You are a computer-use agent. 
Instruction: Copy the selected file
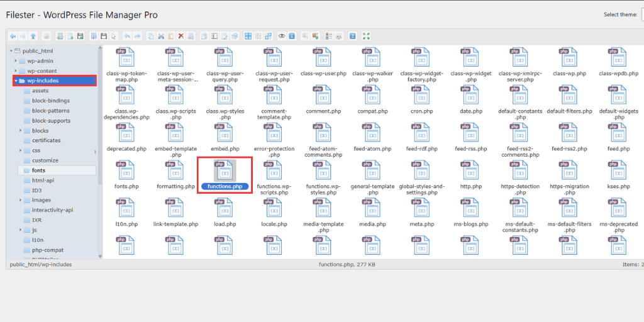tap(151, 36)
